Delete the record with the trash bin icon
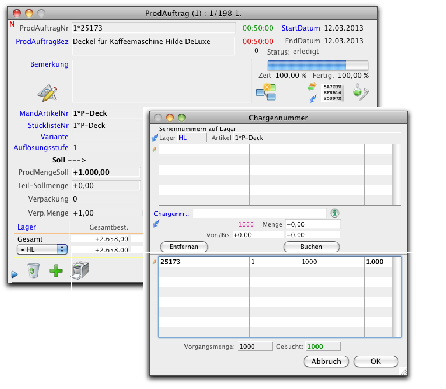The image size is (446, 389). 33,270
